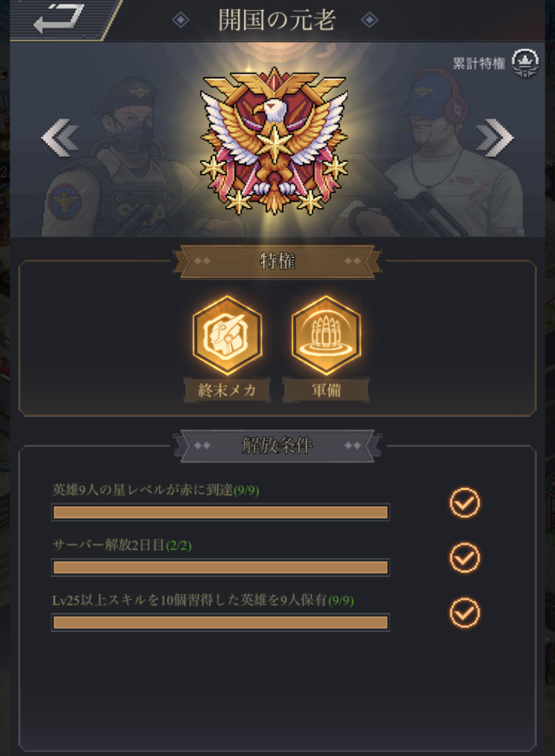
Task: Open the 累計特権 crown icon
Action: [x=525, y=63]
